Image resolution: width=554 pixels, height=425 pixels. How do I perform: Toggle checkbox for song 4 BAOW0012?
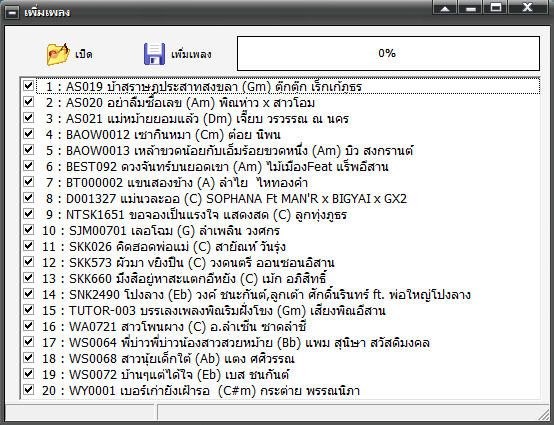[28, 134]
